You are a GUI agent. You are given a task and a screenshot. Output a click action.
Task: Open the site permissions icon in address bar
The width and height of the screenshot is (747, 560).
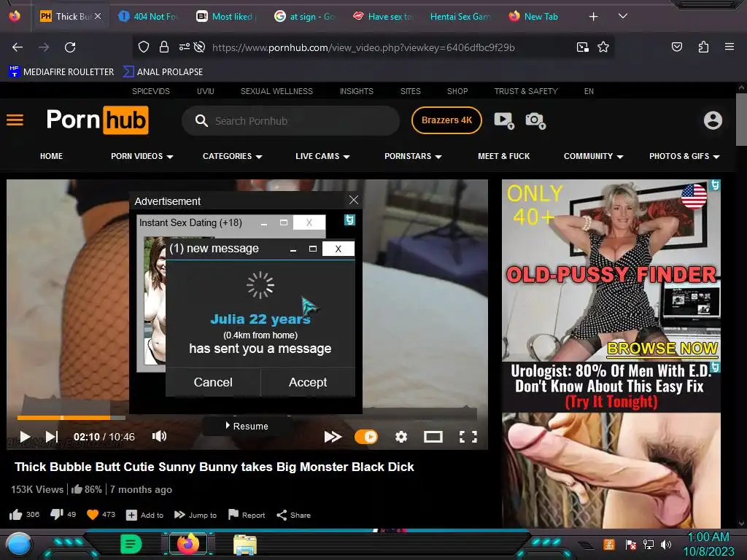[184, 47]
